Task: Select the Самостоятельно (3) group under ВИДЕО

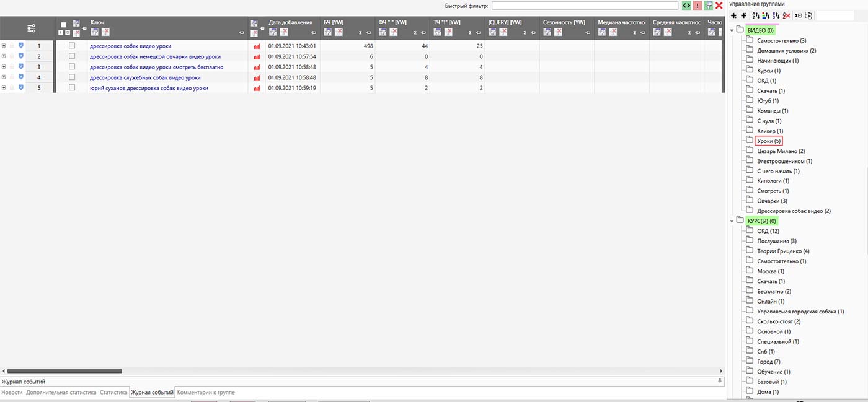Action: click(781, 40)
